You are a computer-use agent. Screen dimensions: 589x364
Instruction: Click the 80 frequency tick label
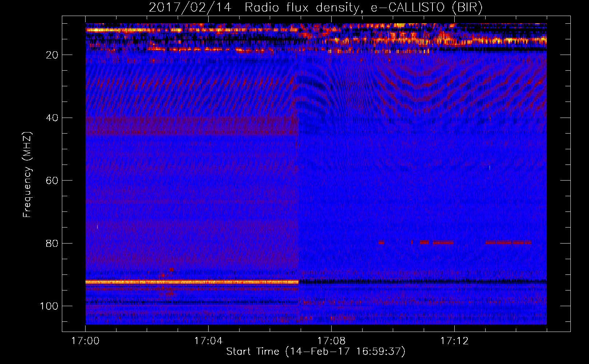click(x=52, y=243)
